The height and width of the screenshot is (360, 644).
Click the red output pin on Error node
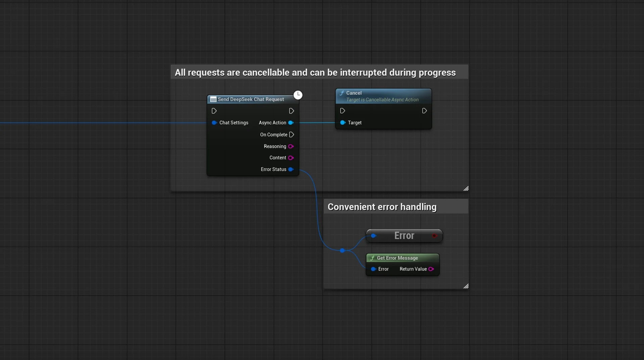coord(434,236)
